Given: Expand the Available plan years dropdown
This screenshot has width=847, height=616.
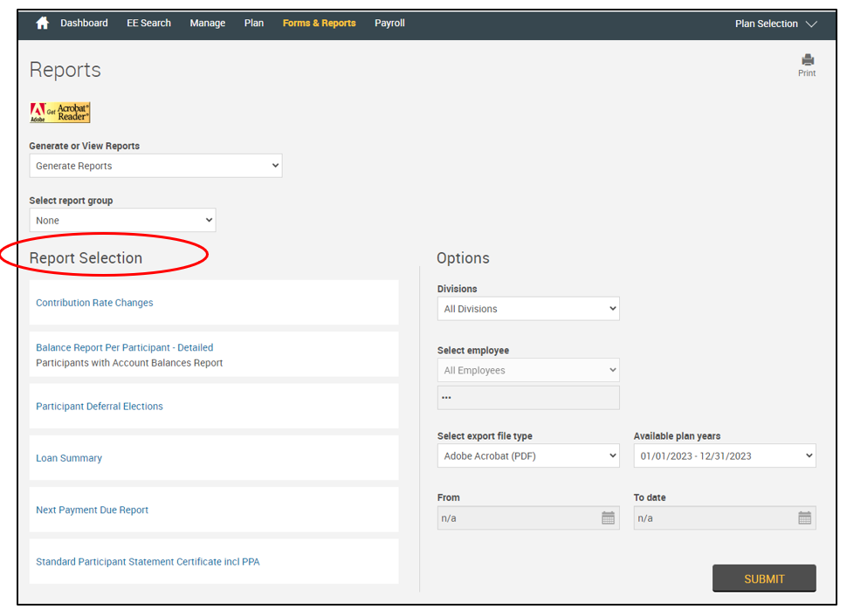Looking at the screenshot, I should point(725,456).
